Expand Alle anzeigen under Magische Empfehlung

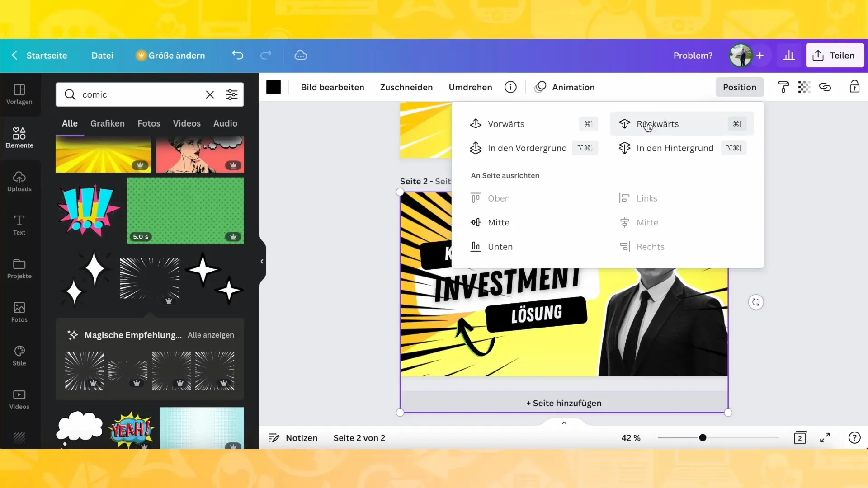(x=211, y=335)
